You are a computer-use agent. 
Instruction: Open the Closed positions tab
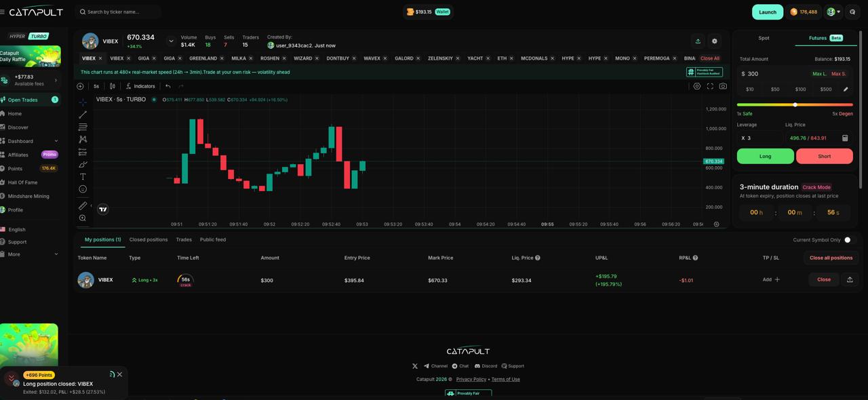point(149,240)
